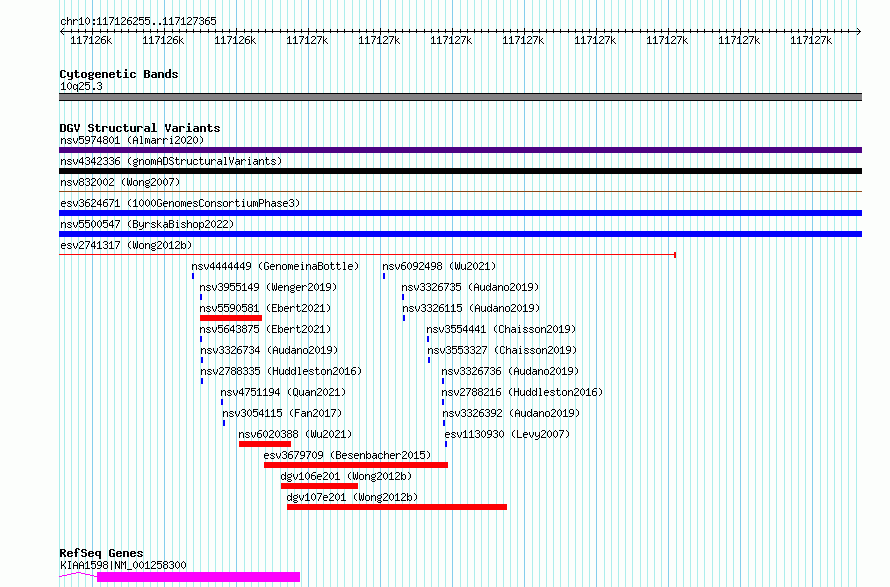The width and height of the screenshot is (890, 587).
Task: Click the nsv4342336 gnomADStructuralVariants label
Action: [171, 161]
